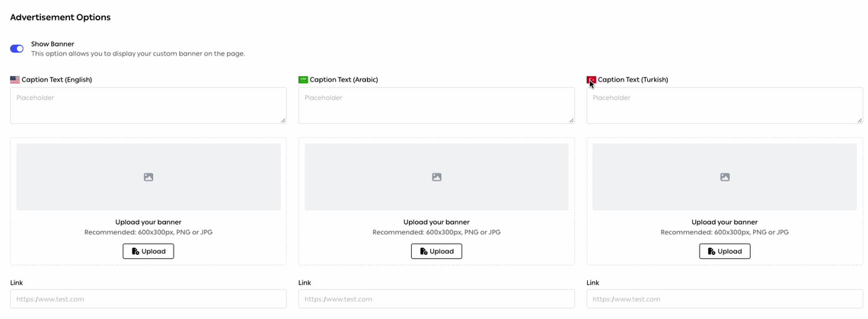Toggle the Show Banner switch
Viewport: 868px width, 319px height.
click(17, 49)
